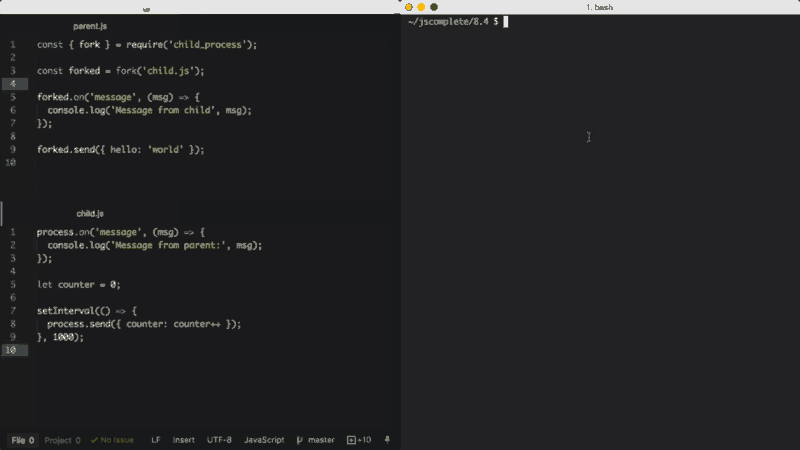Click the pin icon in status bar

[x=387, y=440]
